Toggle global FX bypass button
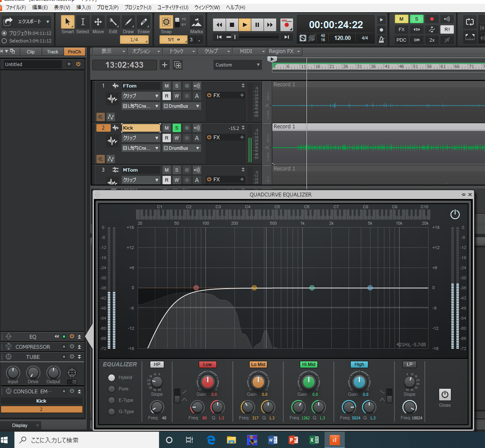 (x=401, y=29)
